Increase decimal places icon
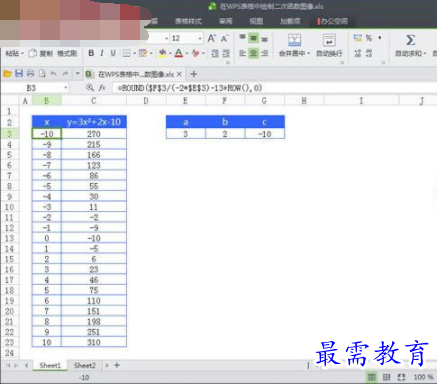The image size is (437, 385). [358, 53]
